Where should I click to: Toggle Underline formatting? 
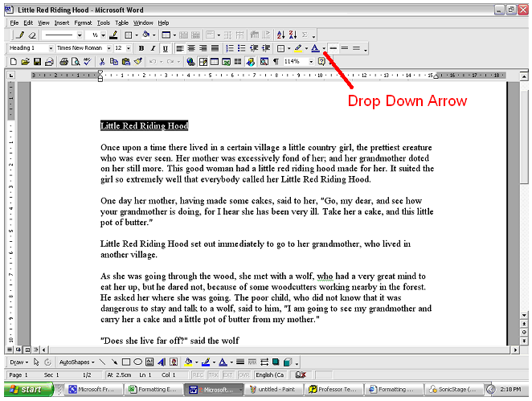click(164, 48)
